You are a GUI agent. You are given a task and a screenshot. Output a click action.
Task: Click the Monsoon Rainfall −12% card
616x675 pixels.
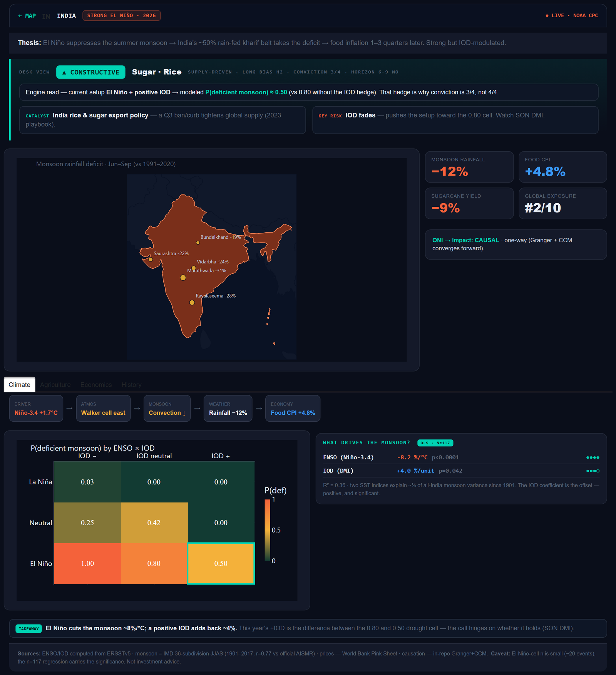pyautogui.click(x=469, y=167)
